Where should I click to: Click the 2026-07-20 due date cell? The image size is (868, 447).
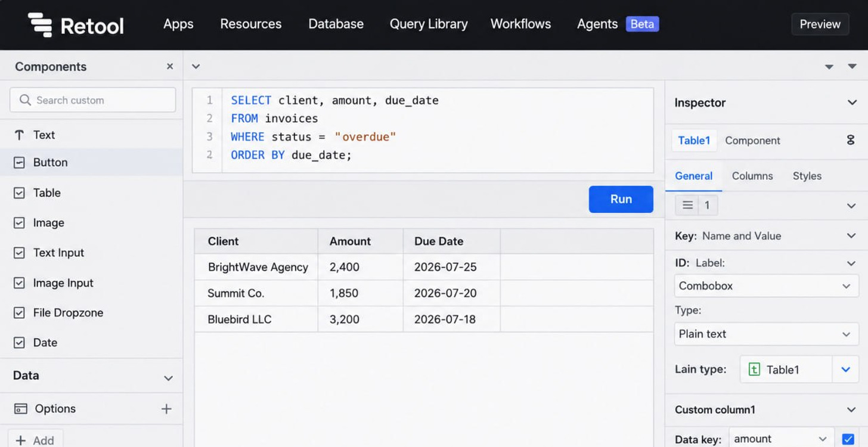tap(451, 293)
